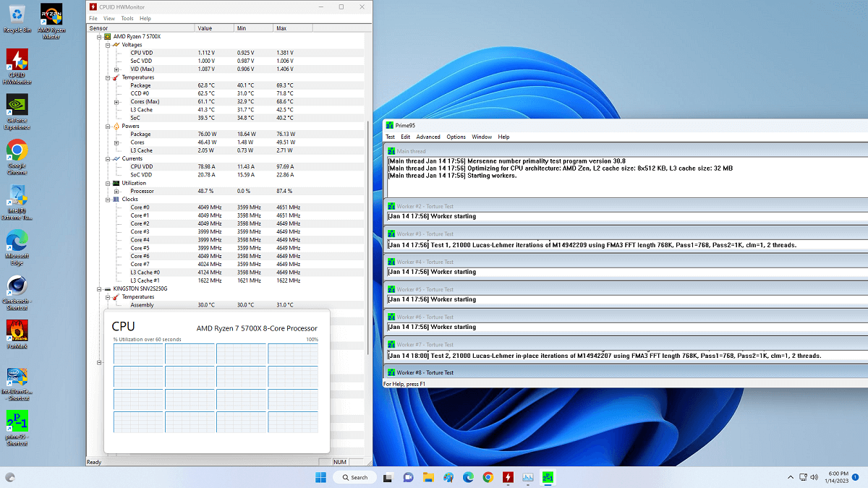Click the Max column header
Screen dimensions: 868x488
tap(293, 28)
